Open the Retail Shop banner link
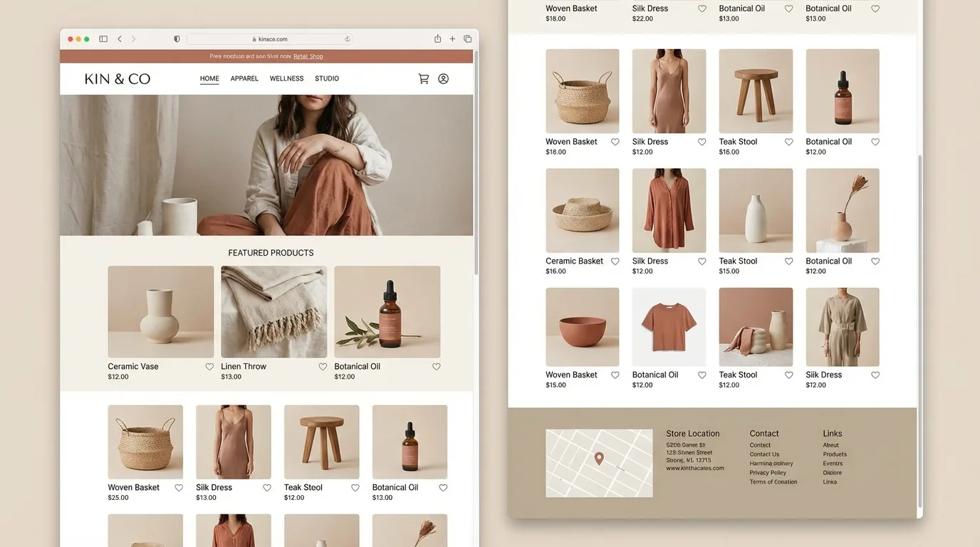The height and width of the screenshot is (547, 980). click(x=308, y=56)
